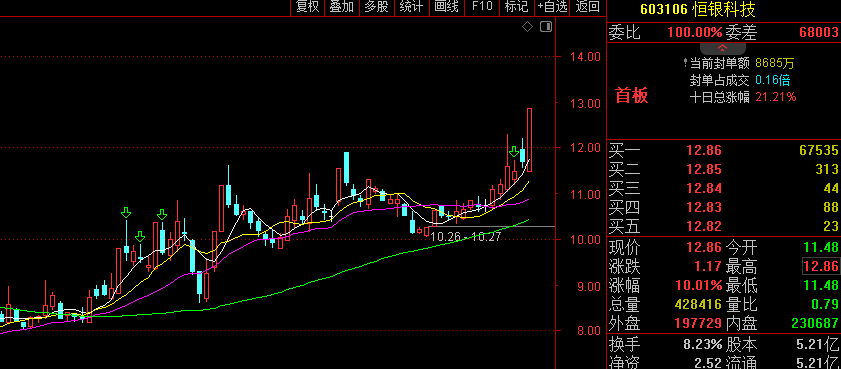
Task: Collapse the info panel with the double chevron
Action: [722, 48]
